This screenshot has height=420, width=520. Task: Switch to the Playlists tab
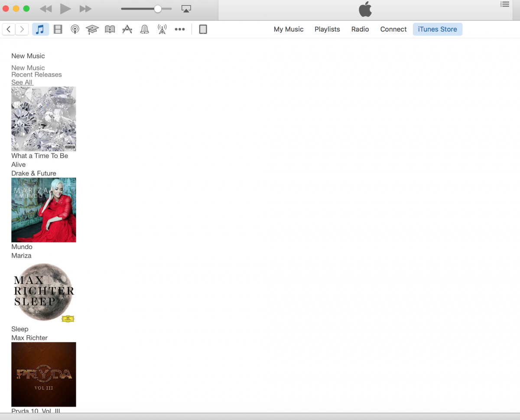coord(327,29)
